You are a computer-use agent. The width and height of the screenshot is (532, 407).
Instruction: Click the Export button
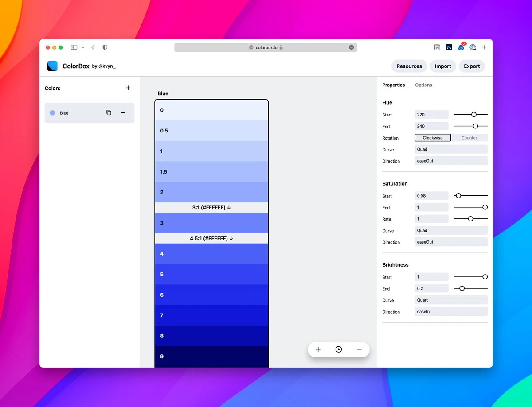pyautogui.click(x=472, y=66)
